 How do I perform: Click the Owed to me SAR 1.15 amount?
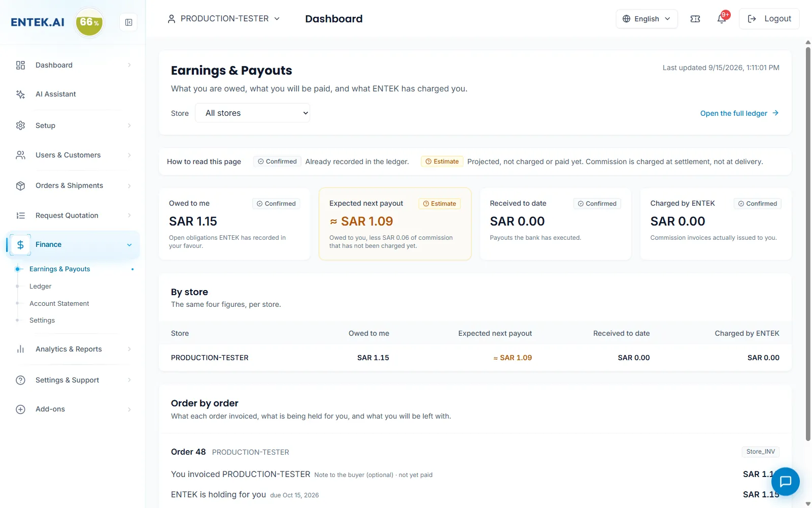coord(193,221)
